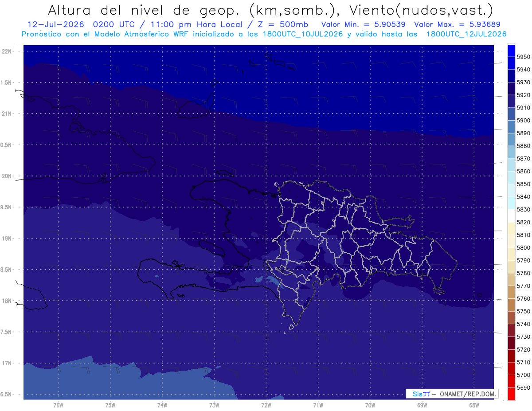Image resolution: width=532 pixels, height=411 pixels.
Task: Click the 5730 value on the color scale
Action: tap(524, 337)
